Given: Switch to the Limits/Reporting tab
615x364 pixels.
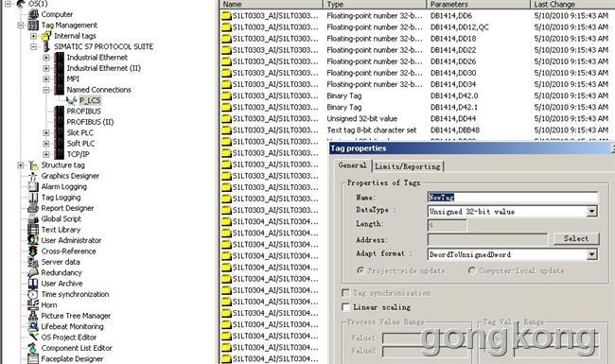Looking at the screenshot, I should click(x=408, y=166).
